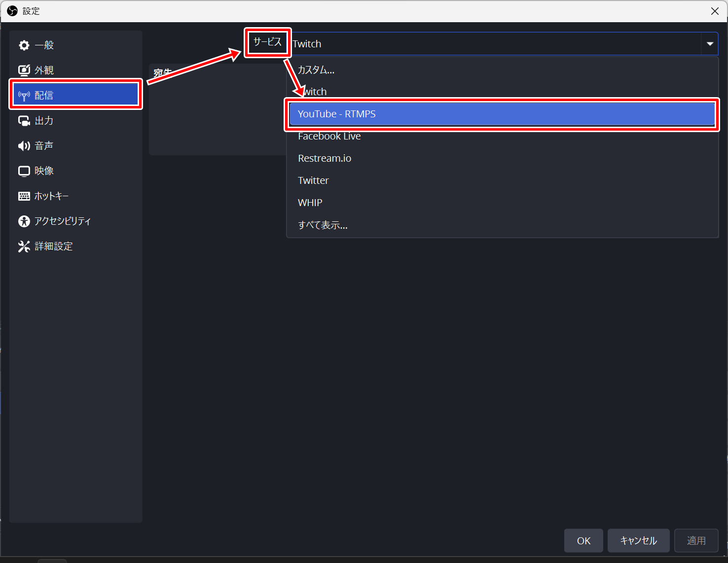
Task: Select WHIP from the service dropdown
Action: point(310,203)
